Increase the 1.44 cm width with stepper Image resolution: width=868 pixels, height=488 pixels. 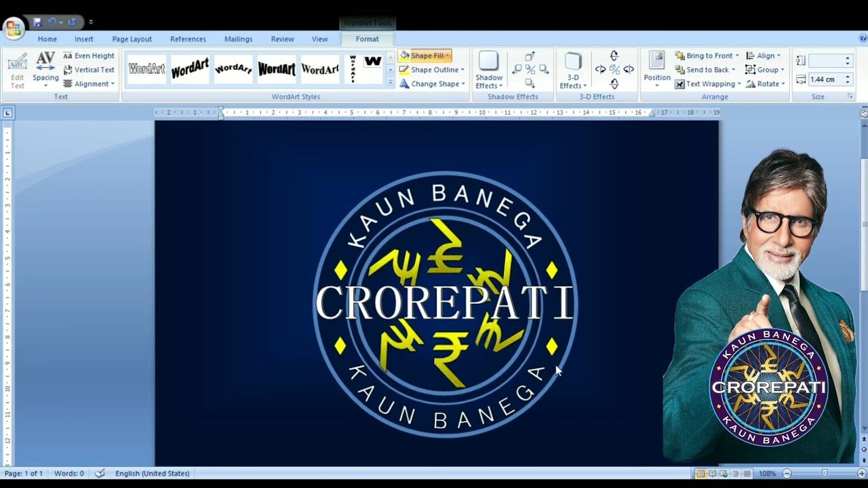click(848, 77)
